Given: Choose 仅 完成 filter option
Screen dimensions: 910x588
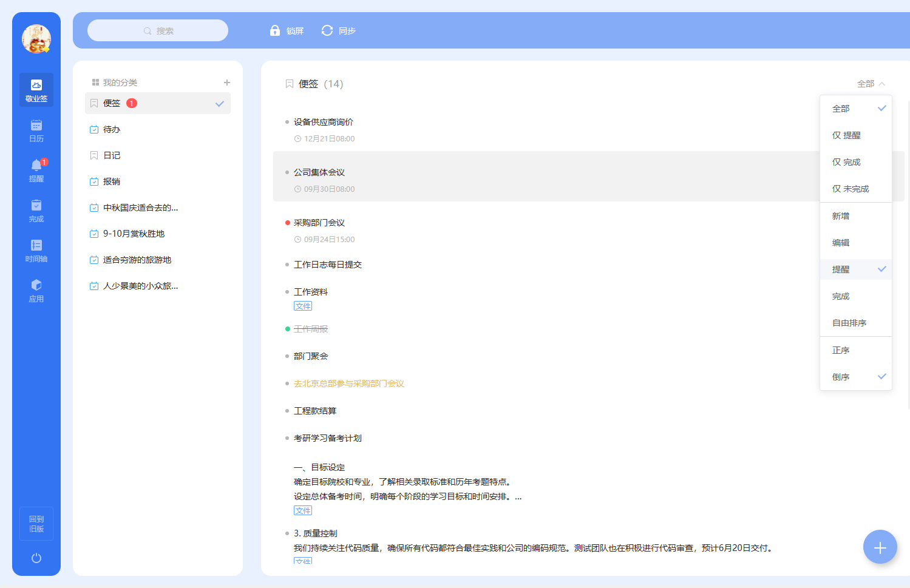Looking at the screenshot, I should click(856, 162).
